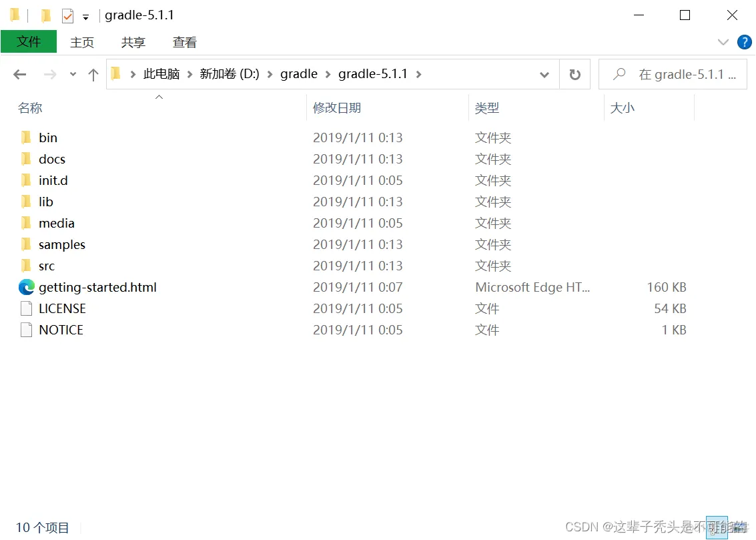Viewport: 756px width, 540px height.
Task: Click gradle-5.1.1 breadcrumb in address bar
Action: tap(373, 74)
